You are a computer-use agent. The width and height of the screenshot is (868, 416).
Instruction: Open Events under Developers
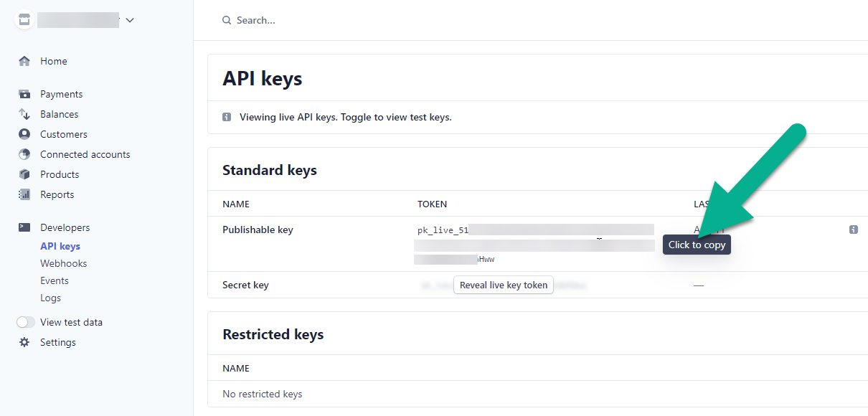[x=55, y=280]
